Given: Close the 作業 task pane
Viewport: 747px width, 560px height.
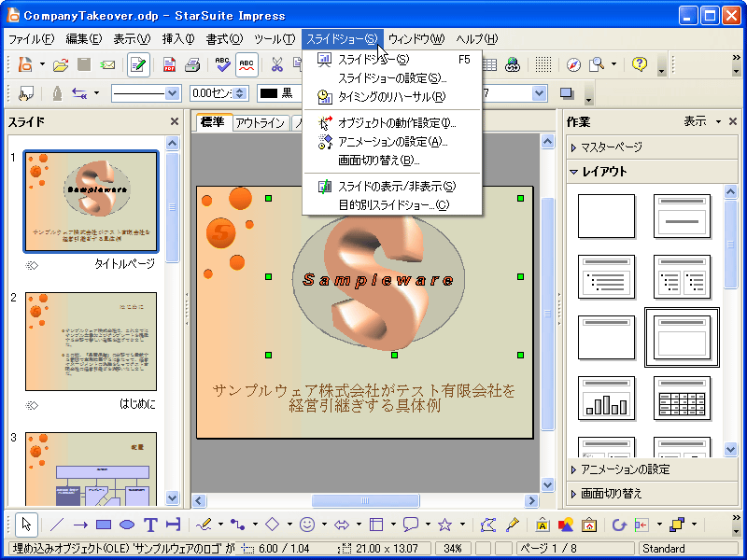Looking at the screenshot, I should [733, 122].
